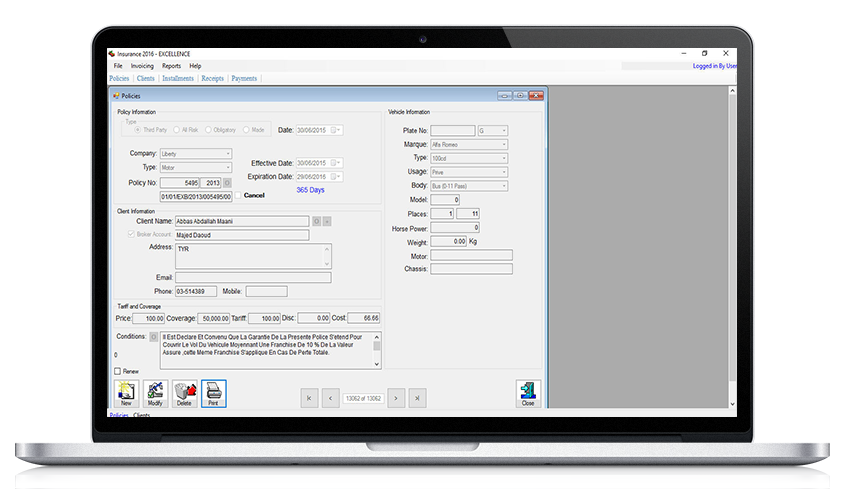Select Obligatory policy type
This screenshot has height=491, width=843.
(208, 130)
